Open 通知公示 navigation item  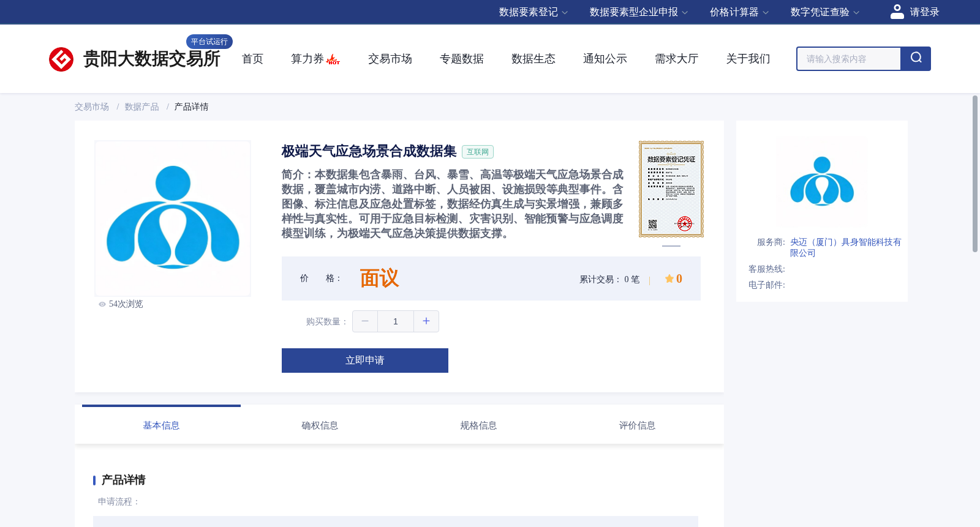605,59
